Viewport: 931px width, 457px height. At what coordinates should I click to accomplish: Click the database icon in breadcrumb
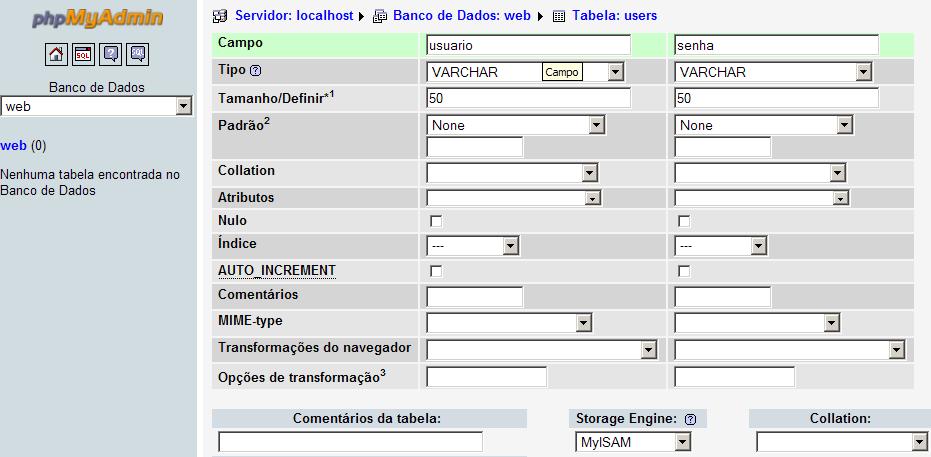tap(379, 16)
